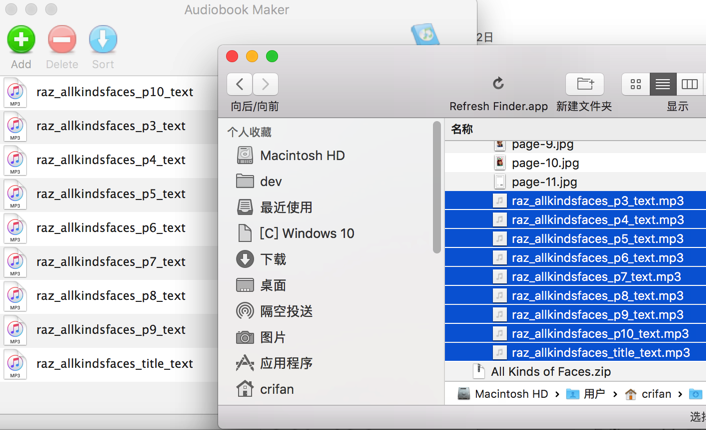Select raz_allkindsfaces_title_text in Audiobook Maker list
Viewport: 706px width, 430px height.
109,364
